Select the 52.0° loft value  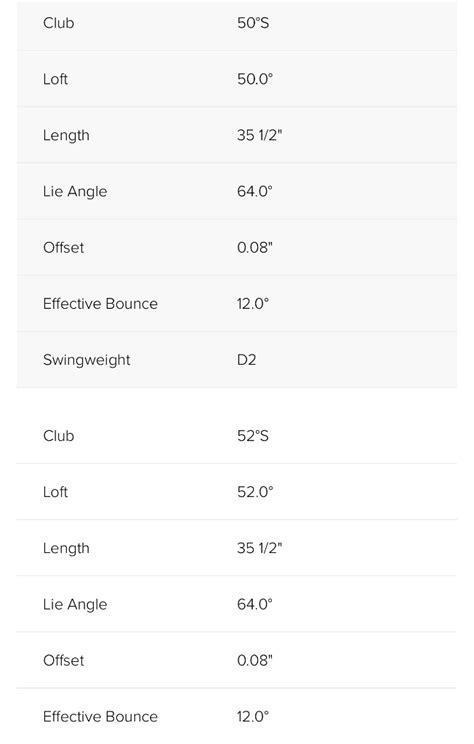255,492
